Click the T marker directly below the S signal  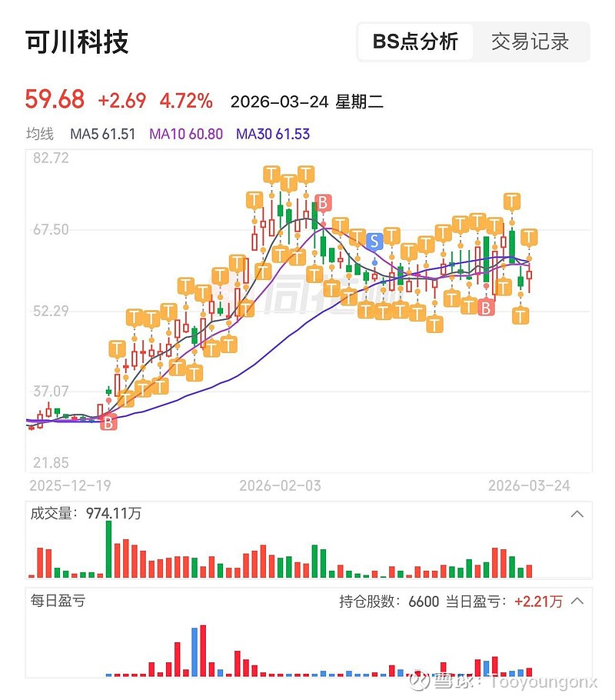(x=374, y=310)
